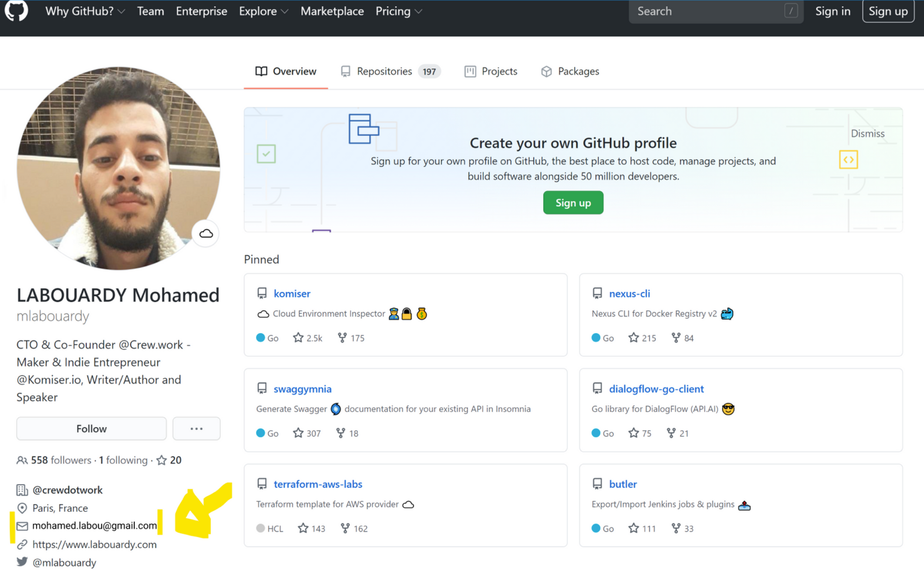Screen dimensions: 924x570
Task: Click the star icon on komiser card
Action: coord(298,338)
